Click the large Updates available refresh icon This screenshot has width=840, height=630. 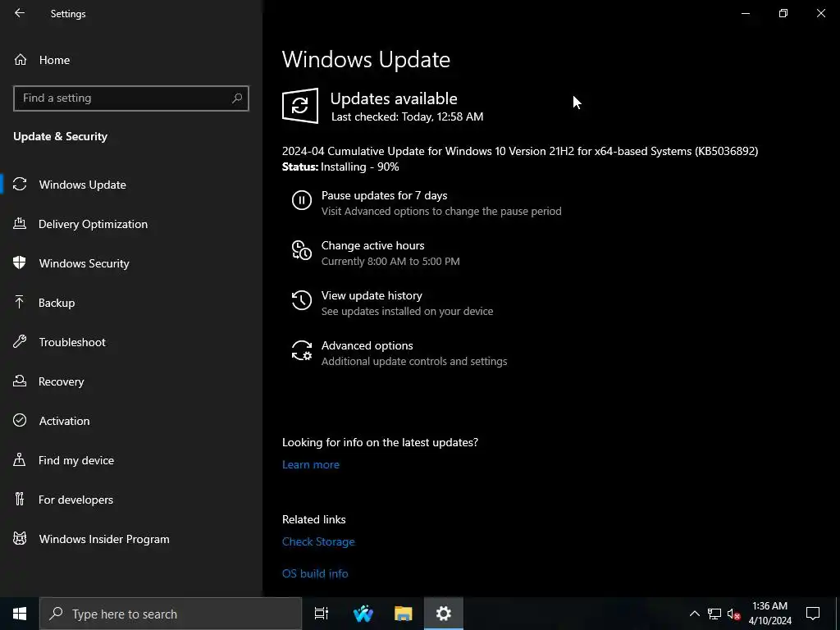click(300, 106)
